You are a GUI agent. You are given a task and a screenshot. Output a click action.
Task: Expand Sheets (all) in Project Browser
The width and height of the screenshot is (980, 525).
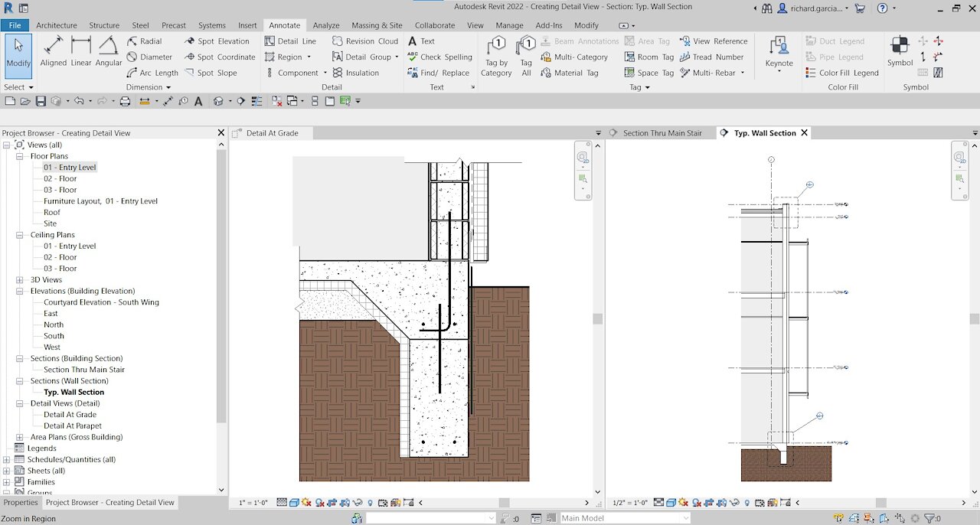pyautogui.click(x=7, y=471)
